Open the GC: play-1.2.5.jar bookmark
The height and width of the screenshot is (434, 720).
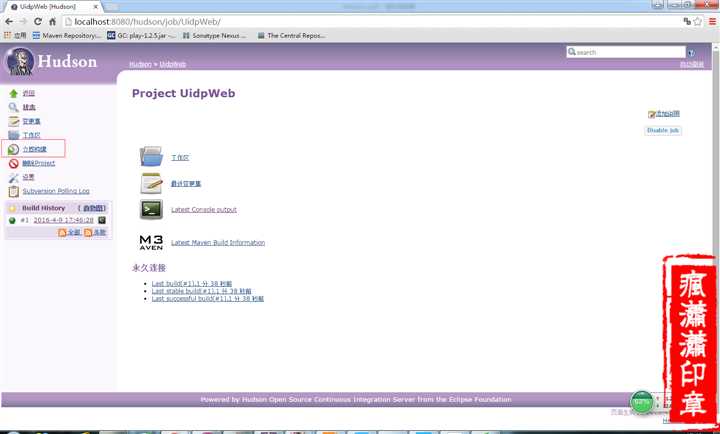[141, 35]
